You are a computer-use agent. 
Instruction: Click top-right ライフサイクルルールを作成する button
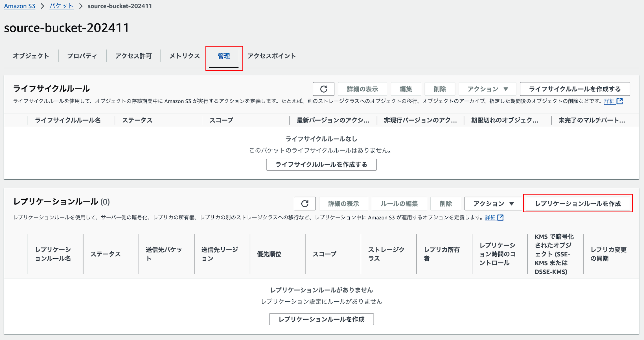[x=575, y=89]
